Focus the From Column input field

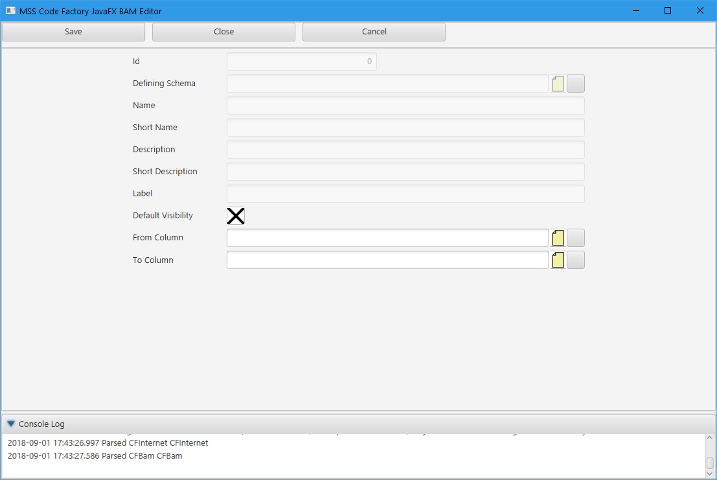(x=388, y=238)
